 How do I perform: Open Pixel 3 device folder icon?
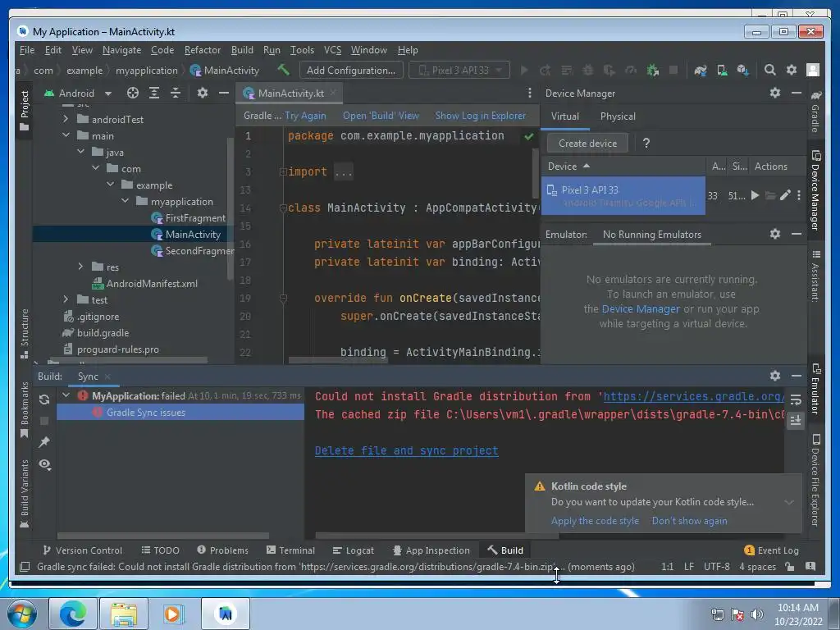(769, 195)
